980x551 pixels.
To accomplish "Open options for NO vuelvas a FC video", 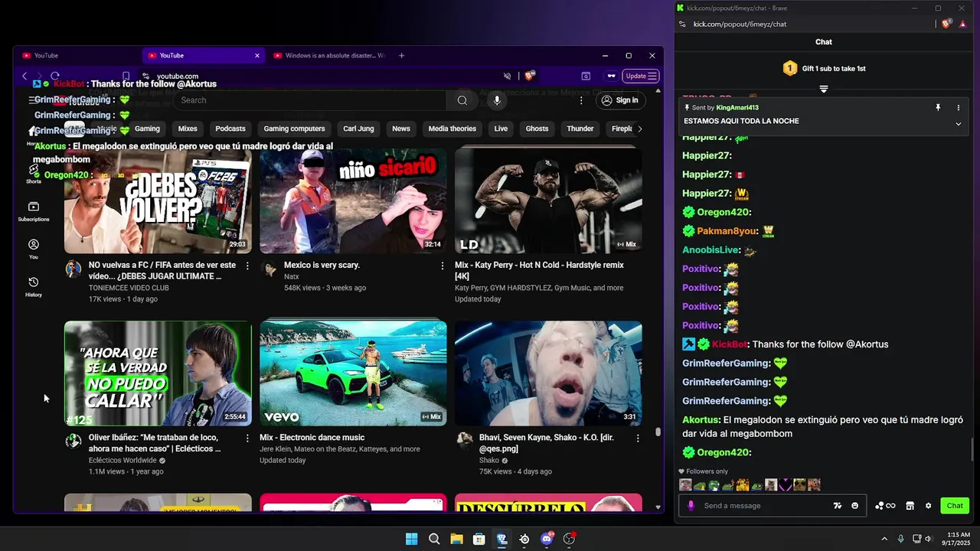I will (247, 266).
